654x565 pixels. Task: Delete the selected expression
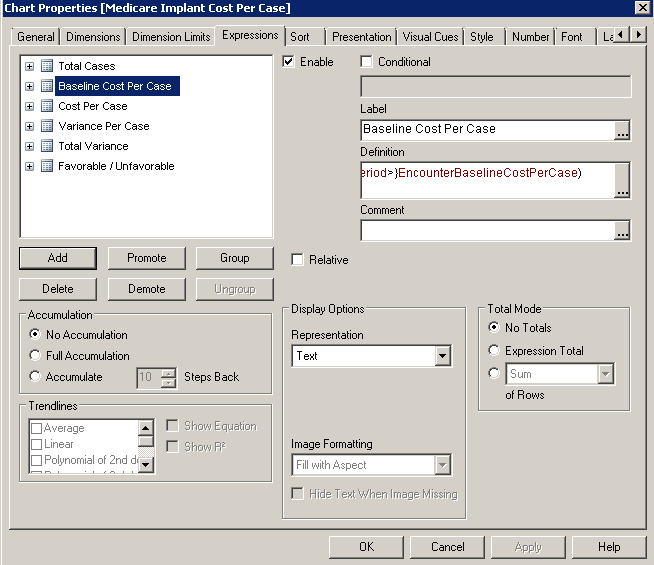(x=58, y=289)
